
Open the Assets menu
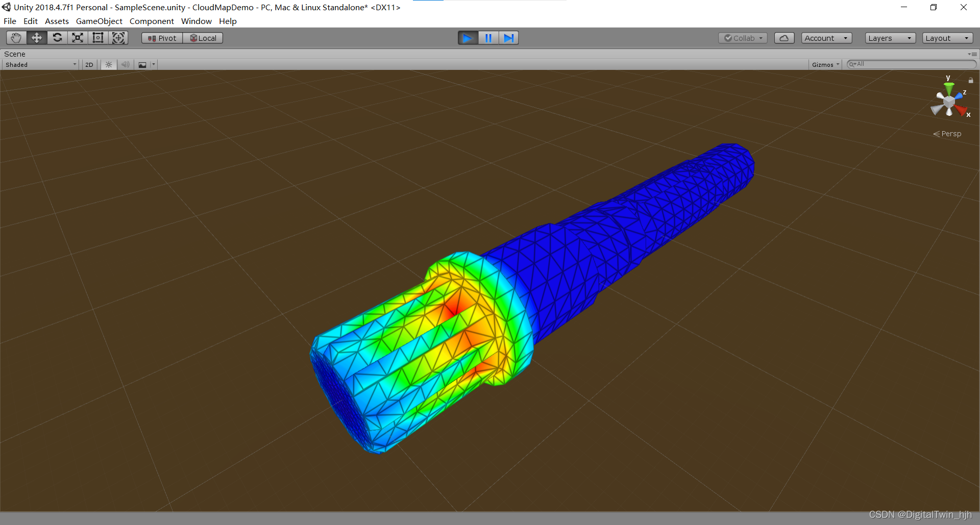[x=57, y=21]
